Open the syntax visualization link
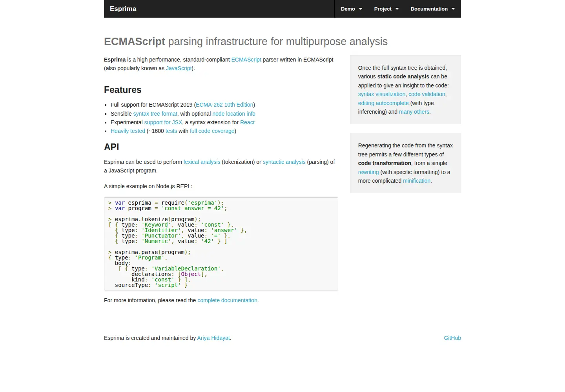Screen dimensions: 565x392 click(x=382, y=94)
